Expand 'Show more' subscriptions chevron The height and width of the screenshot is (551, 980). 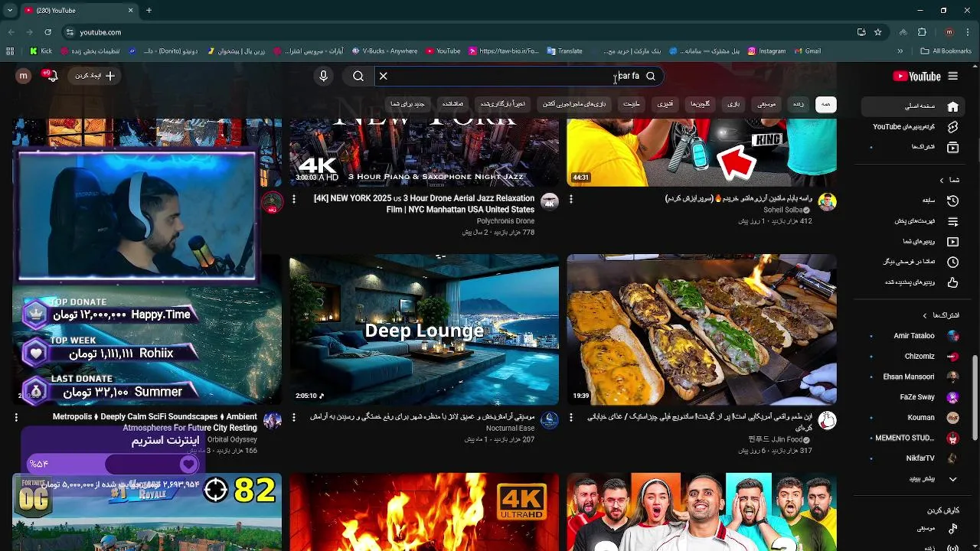[x=952, y=479]
